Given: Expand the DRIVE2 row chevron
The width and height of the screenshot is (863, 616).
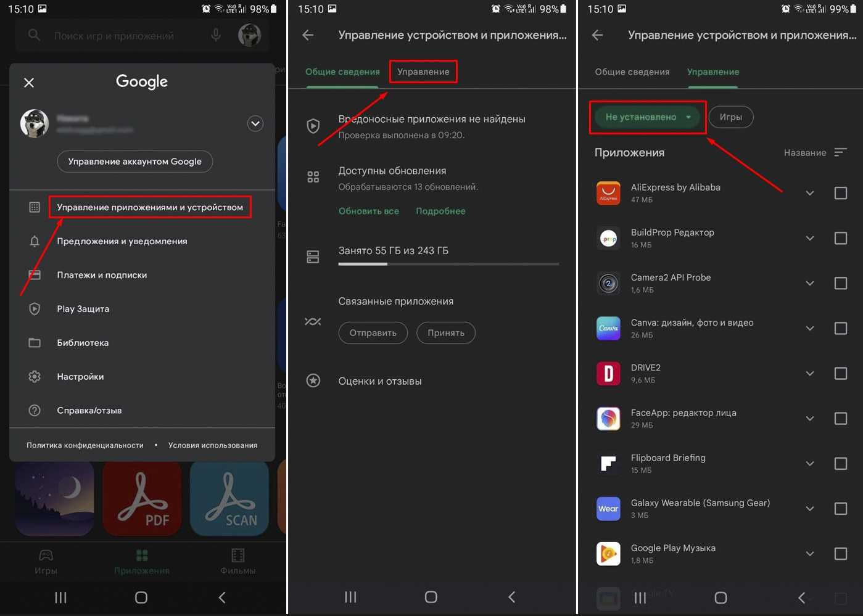Looking at the screenshot, I should click(810, 374).
